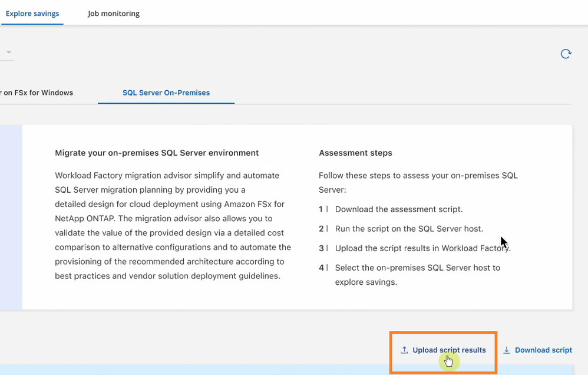Click the refresh icon at top right
Screen dimensions: 588x375
pos(566,54)
